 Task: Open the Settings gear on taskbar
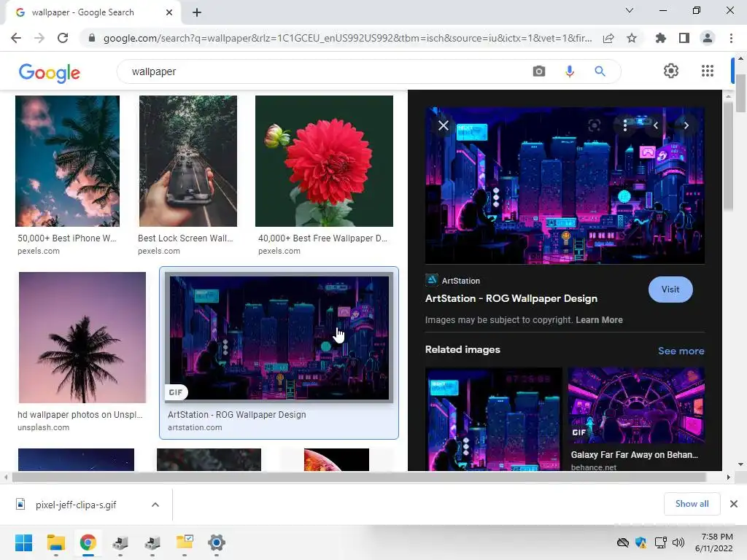[216, 542]
